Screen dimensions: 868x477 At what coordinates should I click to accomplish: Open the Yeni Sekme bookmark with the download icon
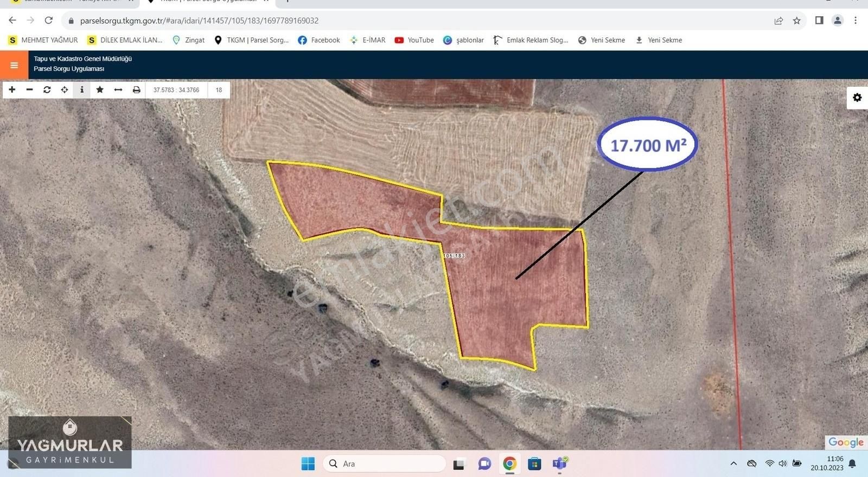(659, 40)
